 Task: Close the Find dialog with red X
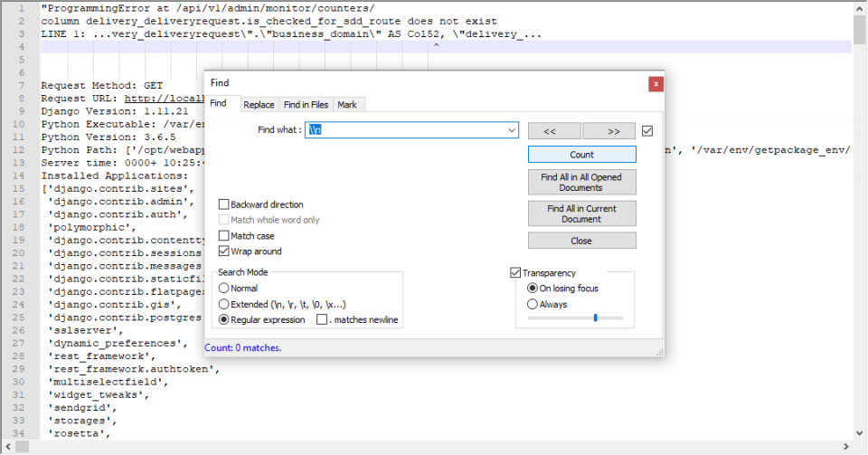[x=656, y=83]
